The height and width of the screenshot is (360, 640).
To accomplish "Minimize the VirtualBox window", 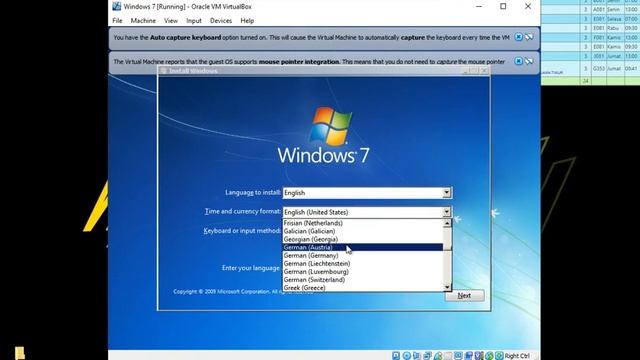I will 479,6.
